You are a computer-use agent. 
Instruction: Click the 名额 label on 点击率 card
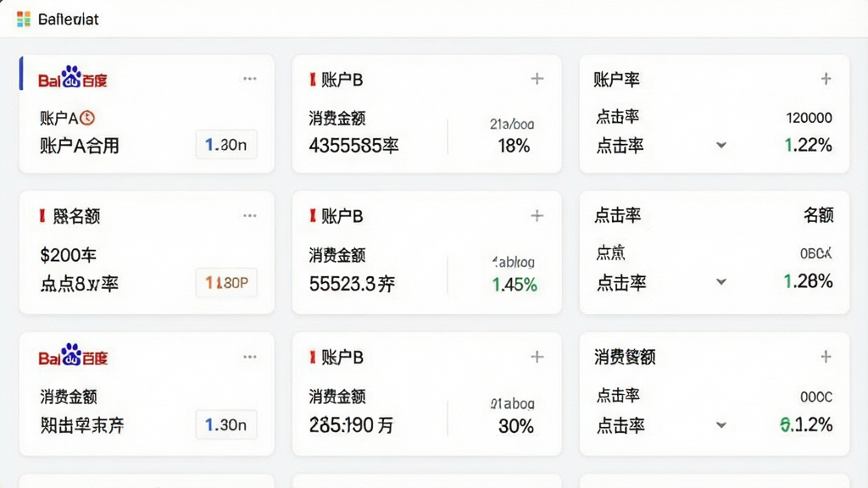tap(818, 214)
